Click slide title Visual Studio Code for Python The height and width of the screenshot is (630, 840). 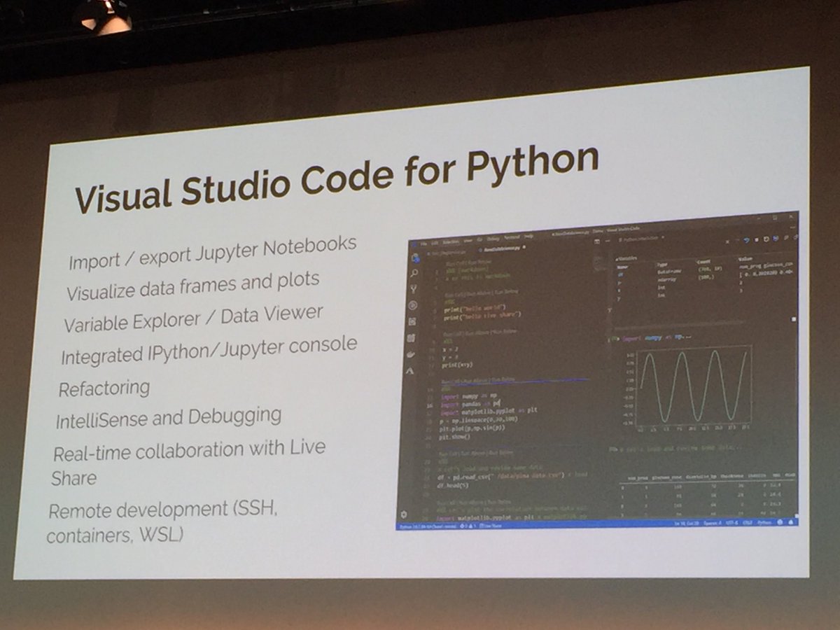coord(336,178)
